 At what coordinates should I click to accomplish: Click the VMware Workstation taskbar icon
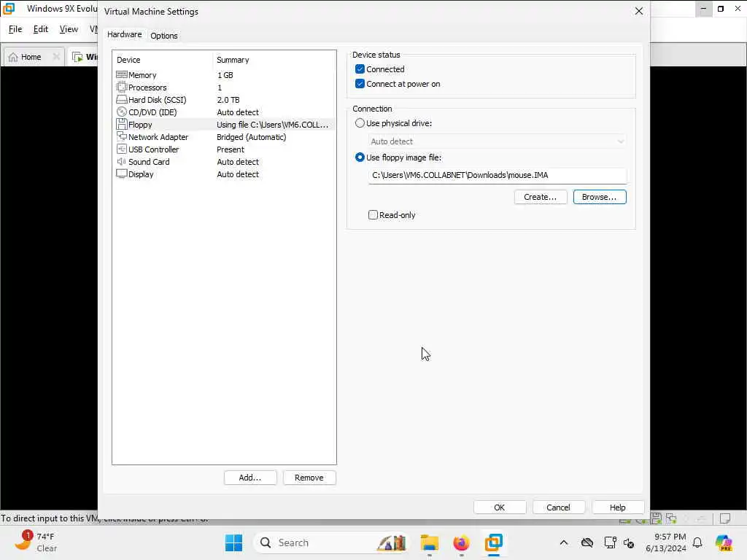[x=494, y=542]
